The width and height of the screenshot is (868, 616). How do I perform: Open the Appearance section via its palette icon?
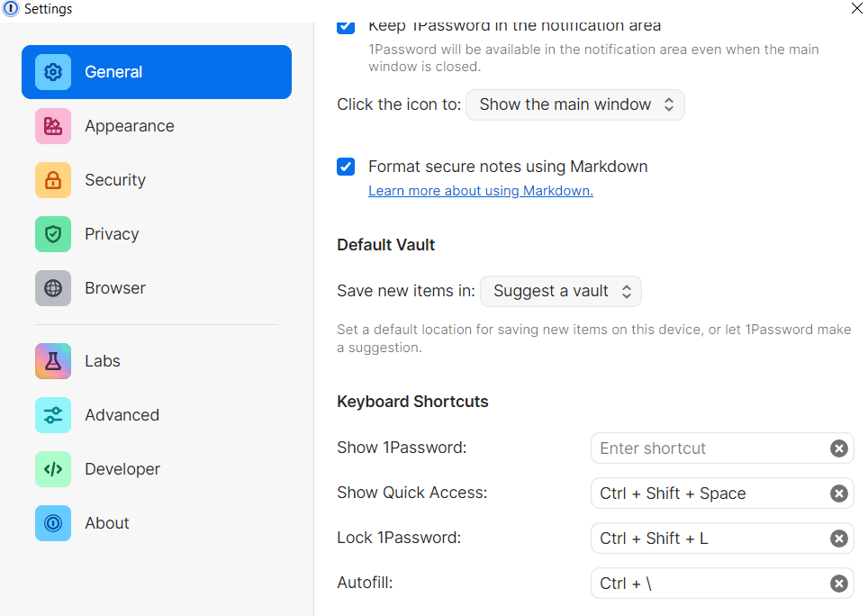pyautogui.click(x=52, y=126)
